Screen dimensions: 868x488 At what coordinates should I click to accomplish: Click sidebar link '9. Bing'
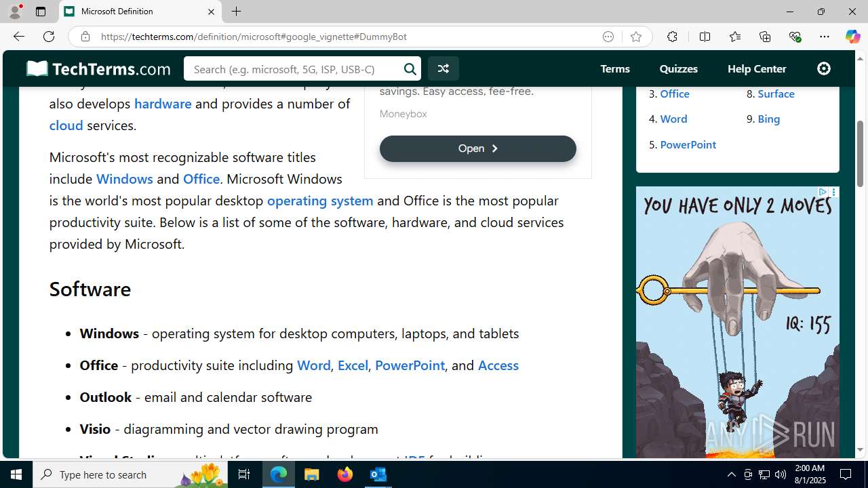pyautogui.click(x=768, y=119)
